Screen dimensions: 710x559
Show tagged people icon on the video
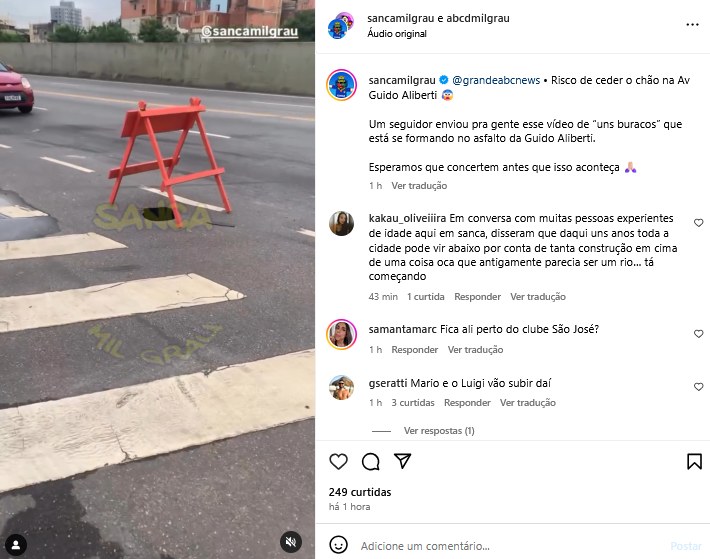[16, 544]
